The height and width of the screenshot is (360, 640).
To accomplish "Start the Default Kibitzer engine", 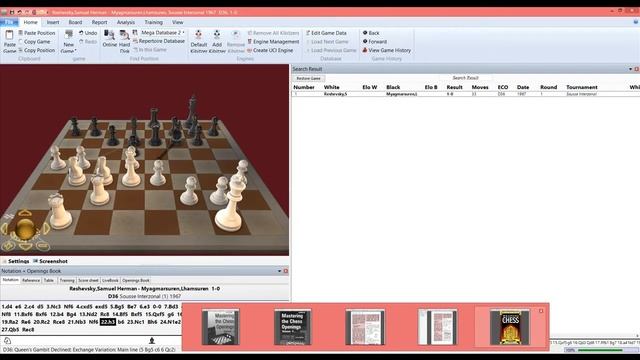I will tap(199, 42).
